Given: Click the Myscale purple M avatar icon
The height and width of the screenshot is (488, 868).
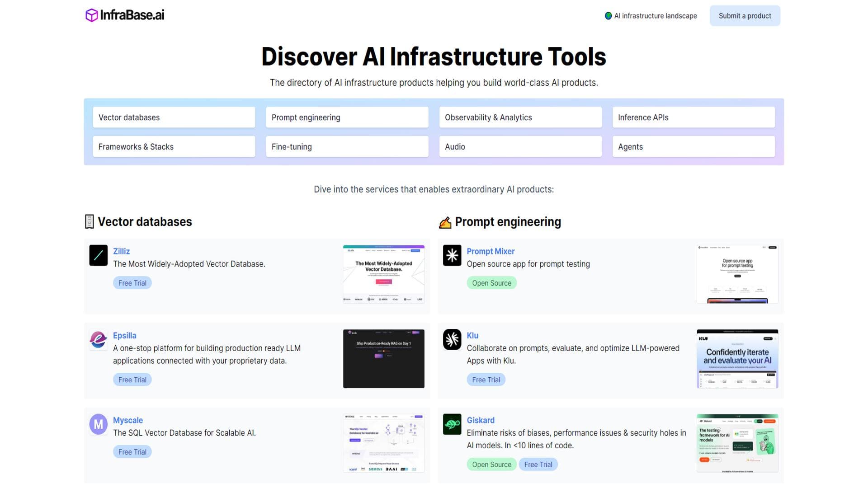Looking at the screenshot, I should (x=99, y=424).
